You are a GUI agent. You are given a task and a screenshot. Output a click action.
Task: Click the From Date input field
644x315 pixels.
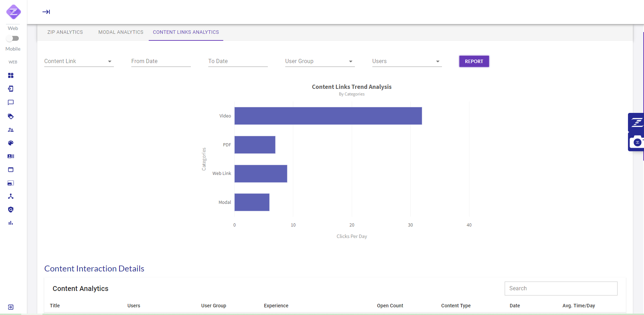(x=161, y=61)
